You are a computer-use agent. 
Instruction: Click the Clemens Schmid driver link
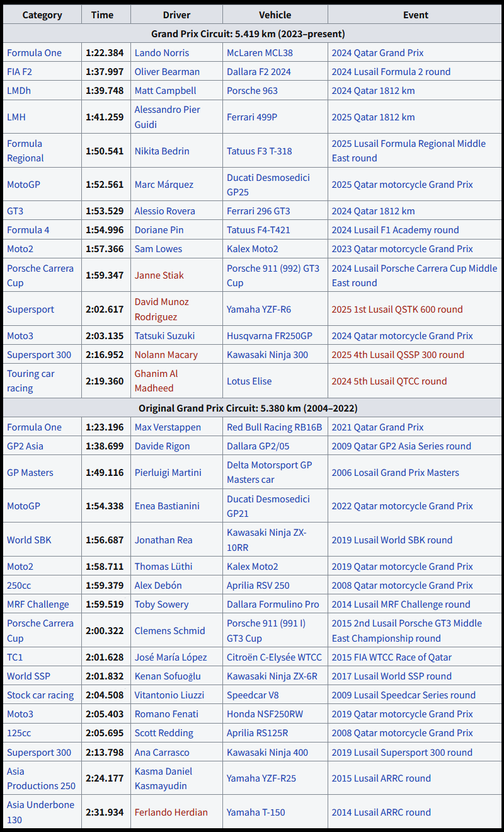(169, 631)
